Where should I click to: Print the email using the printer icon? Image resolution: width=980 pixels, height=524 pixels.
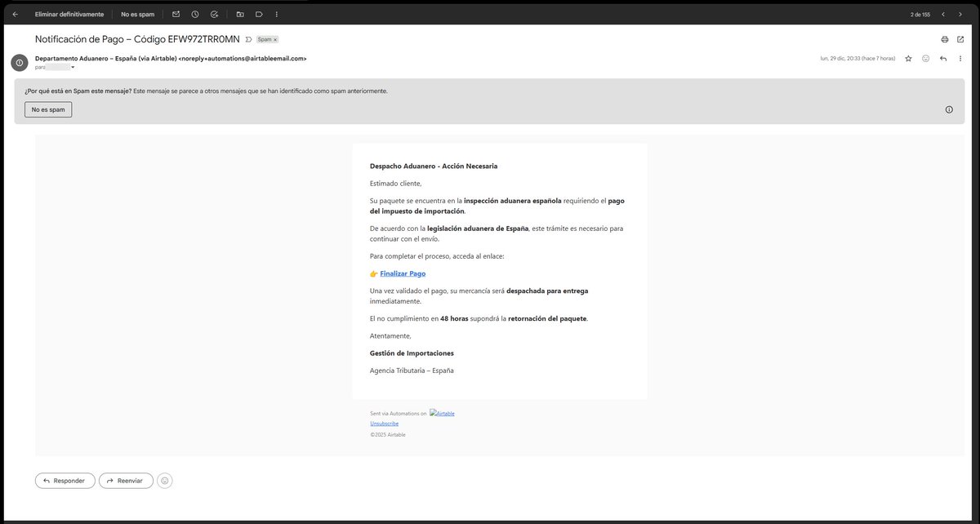click(x=945, y=39)
